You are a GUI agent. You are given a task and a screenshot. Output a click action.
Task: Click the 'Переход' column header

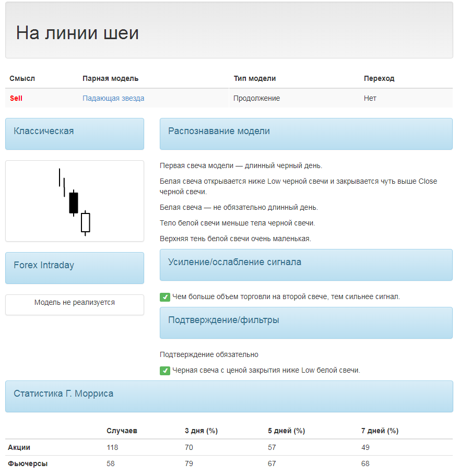click(379, 78)
